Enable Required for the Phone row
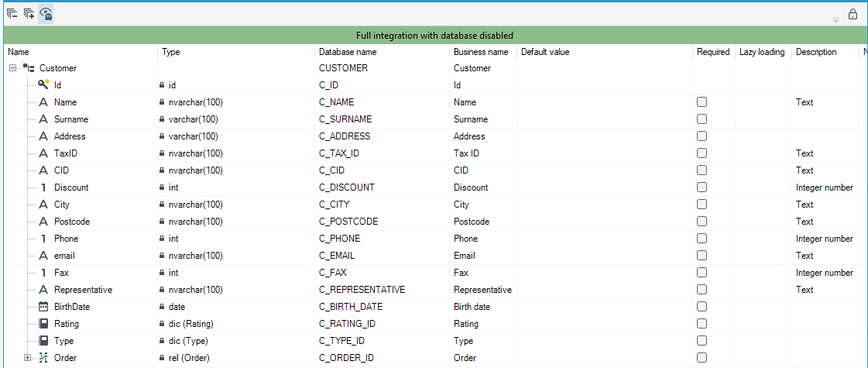Screen dimensions: 868x368 [x=702, y=239]
